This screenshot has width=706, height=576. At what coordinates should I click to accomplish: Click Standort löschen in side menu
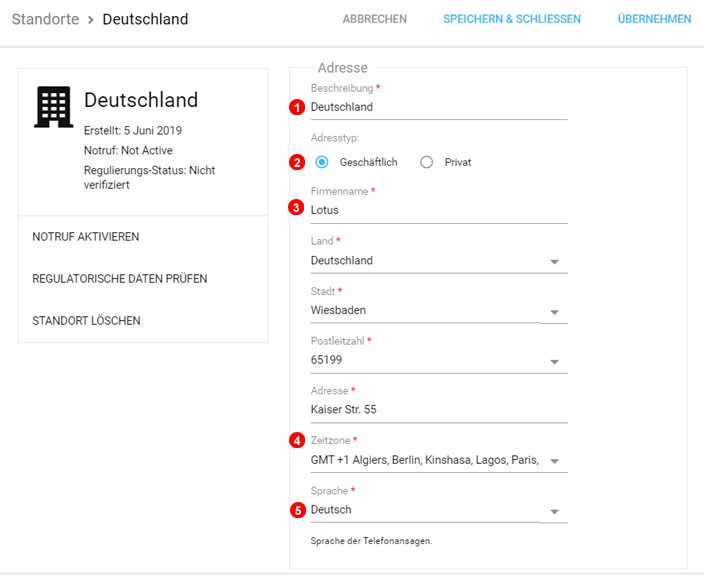[86, 321]
